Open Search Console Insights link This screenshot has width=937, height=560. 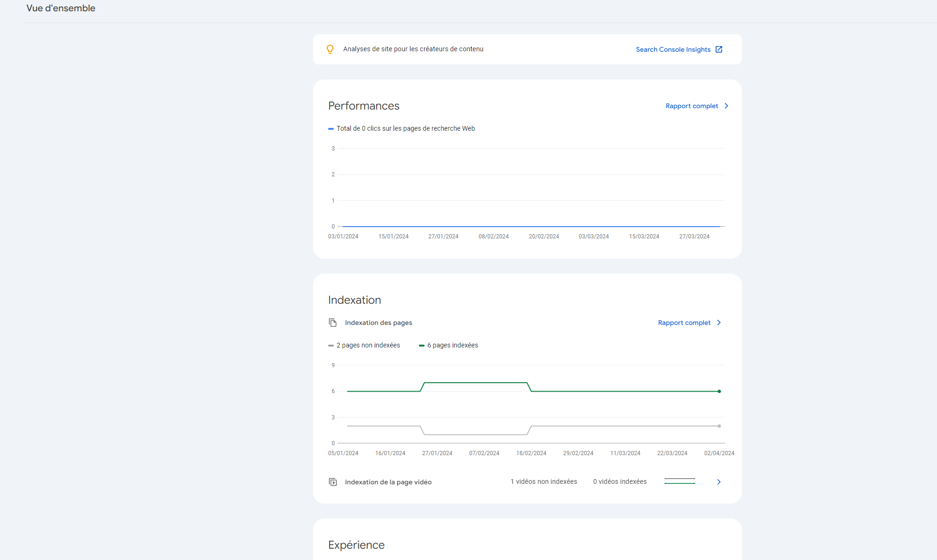673,49
